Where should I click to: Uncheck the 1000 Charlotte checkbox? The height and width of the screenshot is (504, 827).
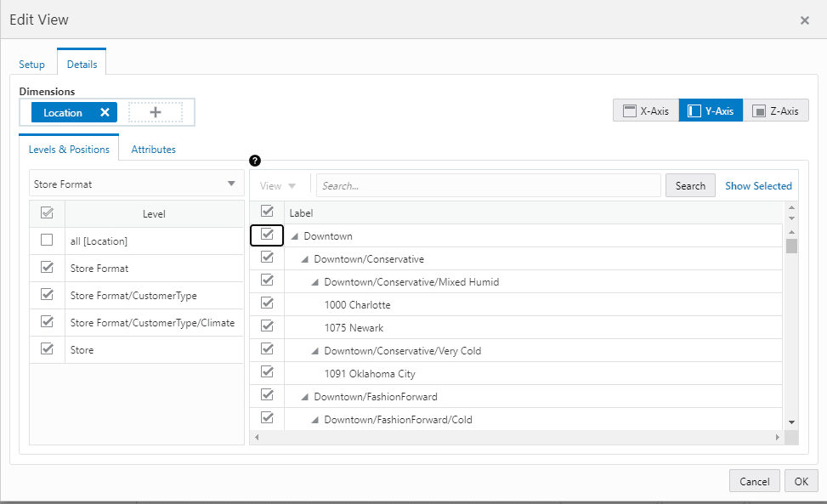point(268,303)
